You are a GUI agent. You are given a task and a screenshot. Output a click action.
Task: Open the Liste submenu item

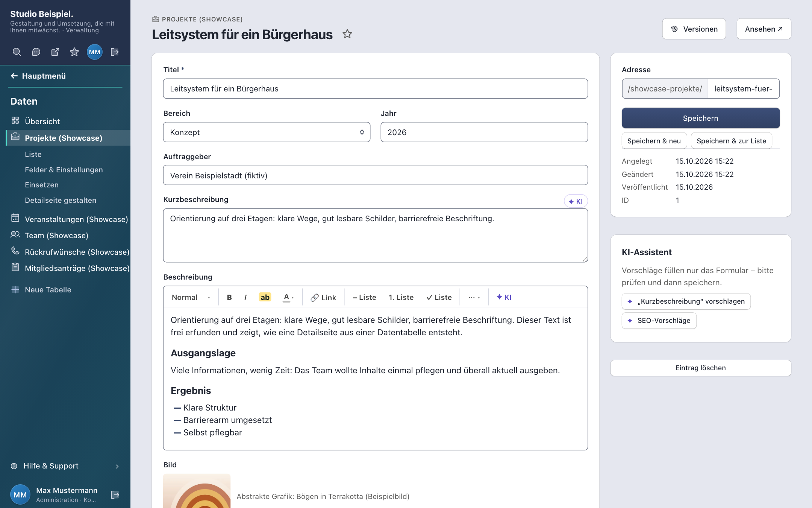[33, 154]
